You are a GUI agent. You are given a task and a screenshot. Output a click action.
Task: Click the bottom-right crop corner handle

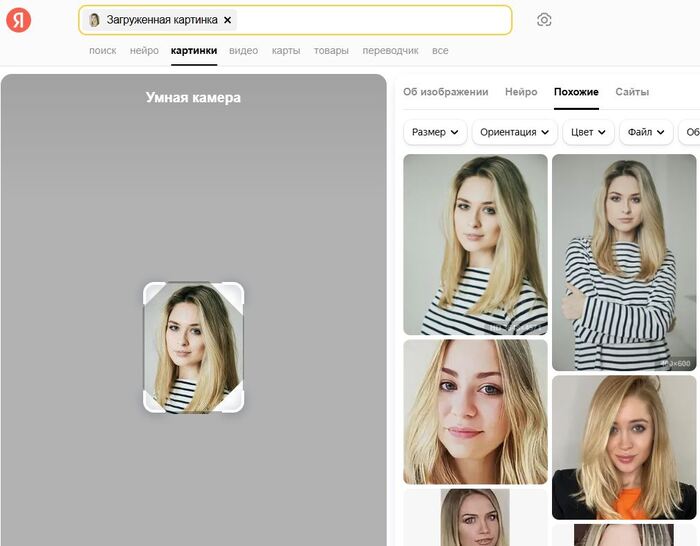(x=237, y=405)
